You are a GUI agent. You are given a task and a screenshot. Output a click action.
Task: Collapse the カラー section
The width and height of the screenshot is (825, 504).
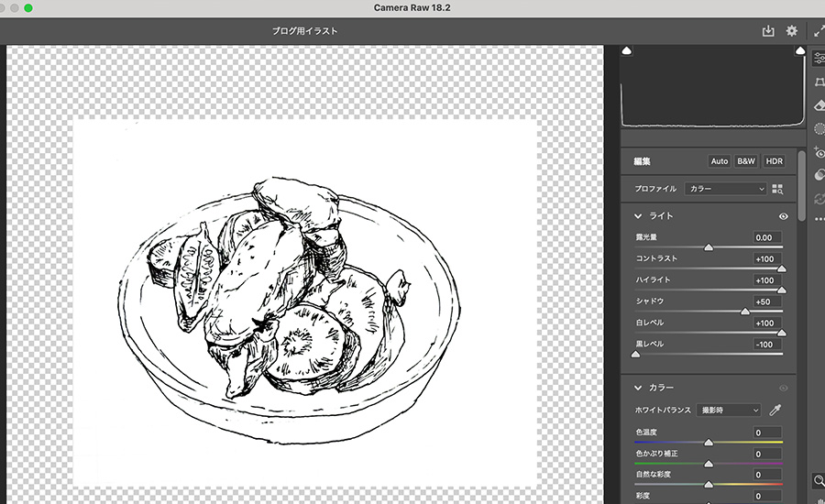pos(638,388)
